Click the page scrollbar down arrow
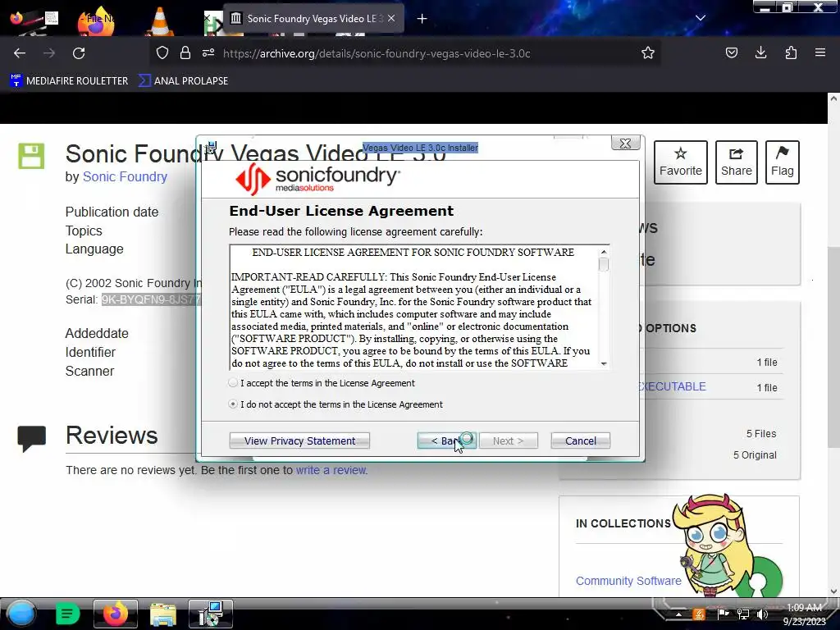The height and width of the screenshot is (630, 840). (833, 591)
